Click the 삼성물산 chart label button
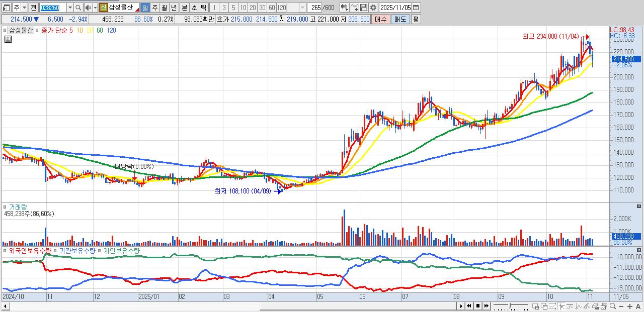 21,30
